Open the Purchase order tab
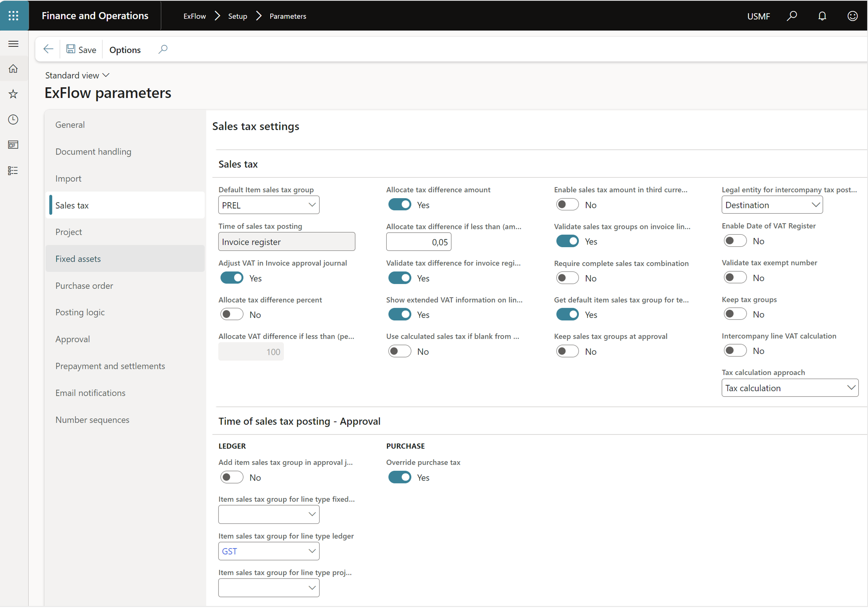This screenshot has height=608, width=868. tap(125, 286)
